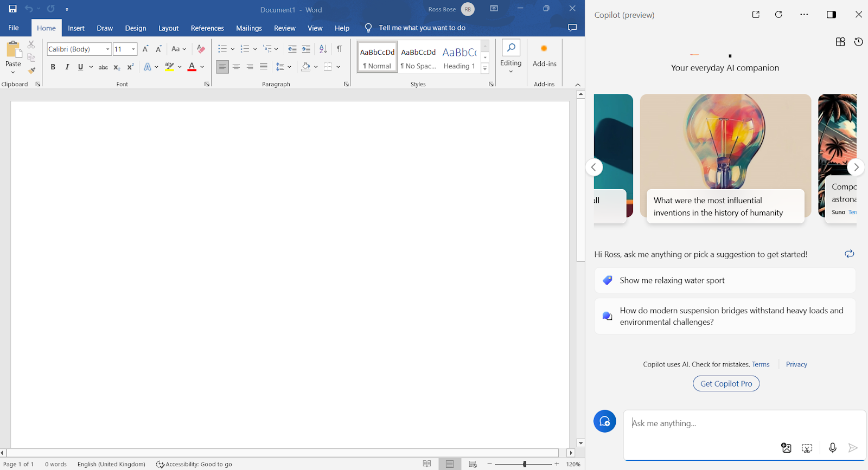The width and height of the screenshot is (868, 470).
Task: Switch to the Design tab
Action: (136, 28)
